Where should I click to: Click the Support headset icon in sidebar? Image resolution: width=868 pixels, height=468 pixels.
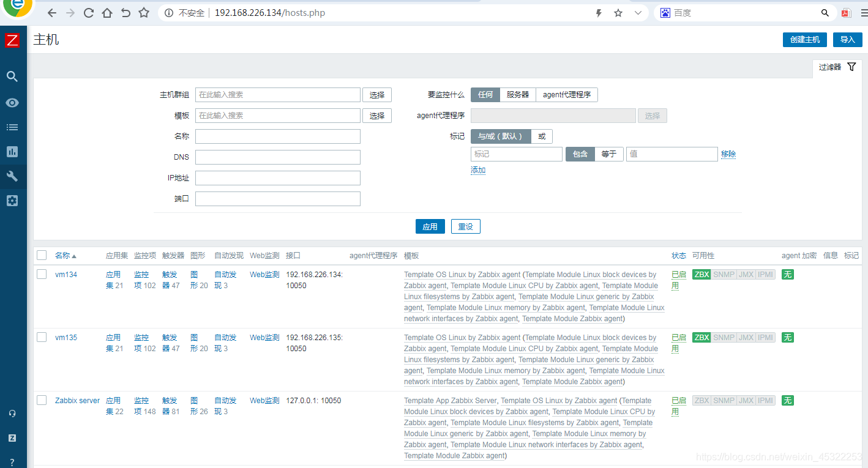tap(12, 414)
